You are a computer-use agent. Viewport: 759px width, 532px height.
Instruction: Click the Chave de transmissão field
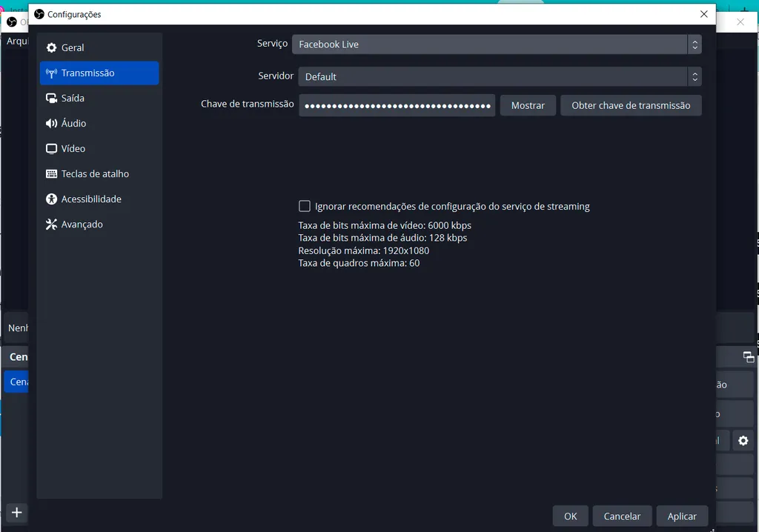(x=397, y=105)
